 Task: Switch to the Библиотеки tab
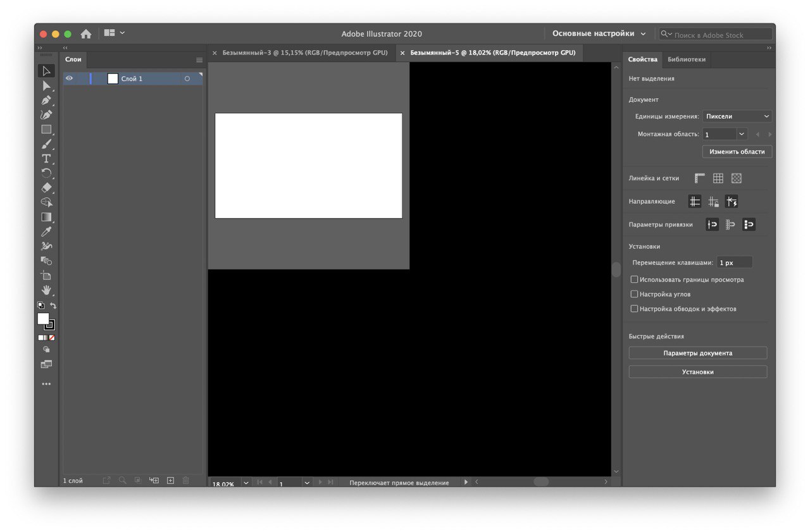(x=686, y=59)
